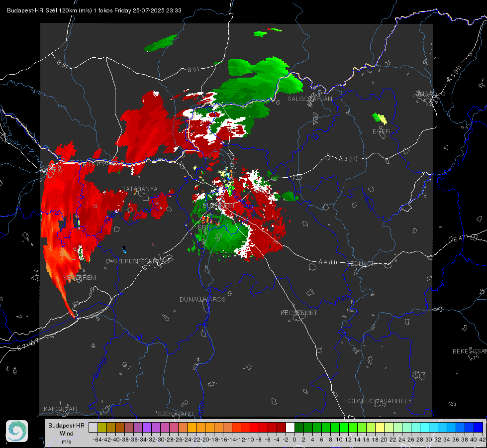Click the small green-yellow echo above EGER
487x448 pixels.
tap(380, 118)
